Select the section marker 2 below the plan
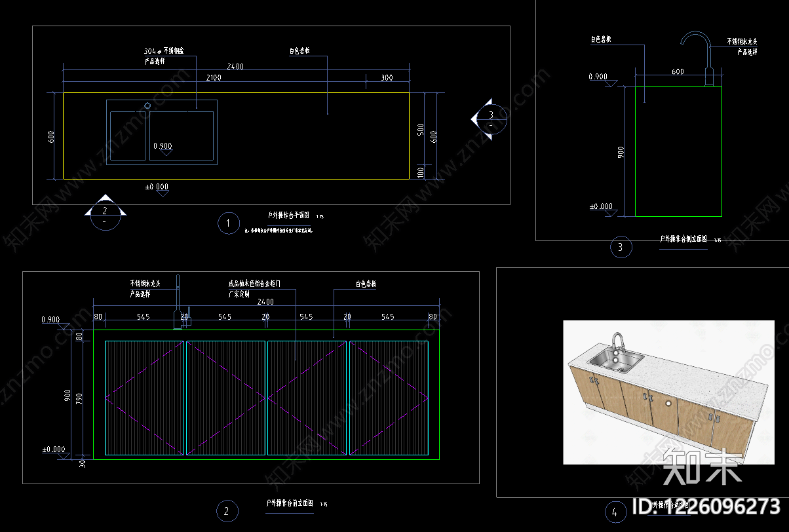 [105, 213]
